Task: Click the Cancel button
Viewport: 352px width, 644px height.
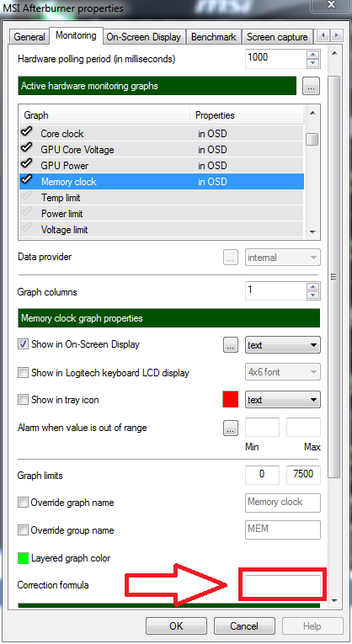Action: (x=244, y=626)
